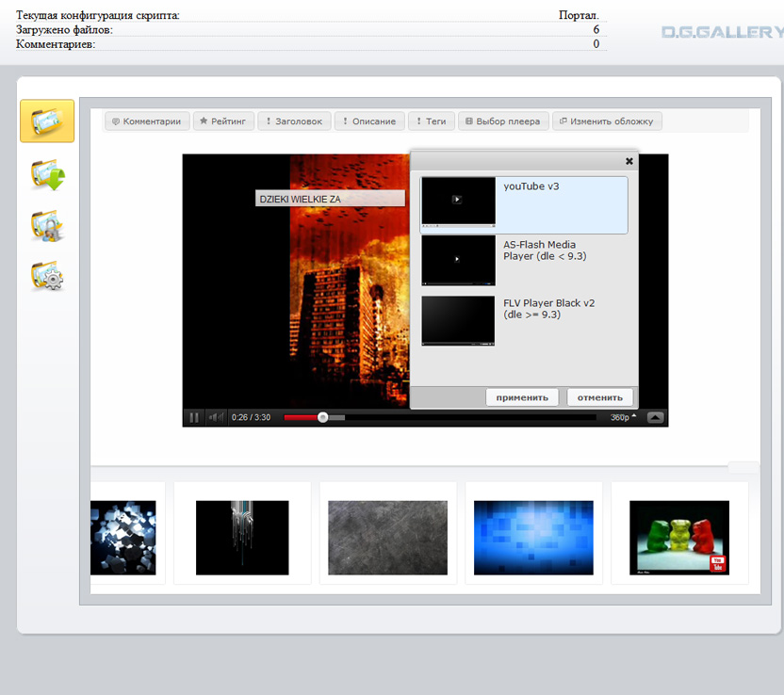Screen dimensions: 784x695
Task: Open the Описание tab
Action: pos(369,121)
